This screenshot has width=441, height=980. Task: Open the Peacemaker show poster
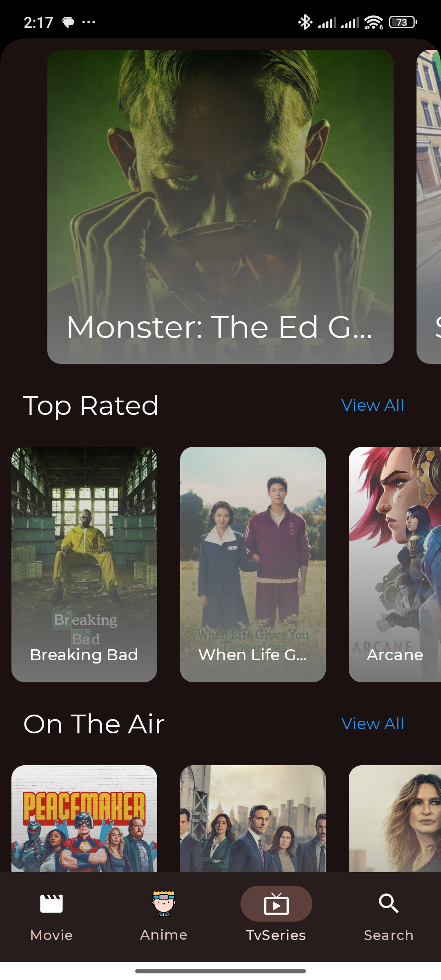tap(84, 819)
